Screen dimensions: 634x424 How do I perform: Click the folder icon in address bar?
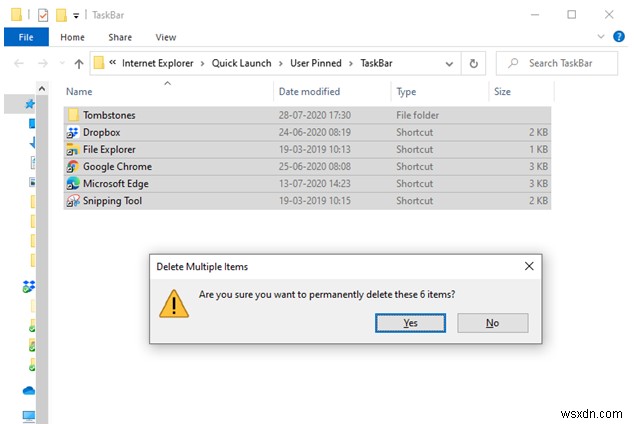pyautogui.click(x=99, y=63)
